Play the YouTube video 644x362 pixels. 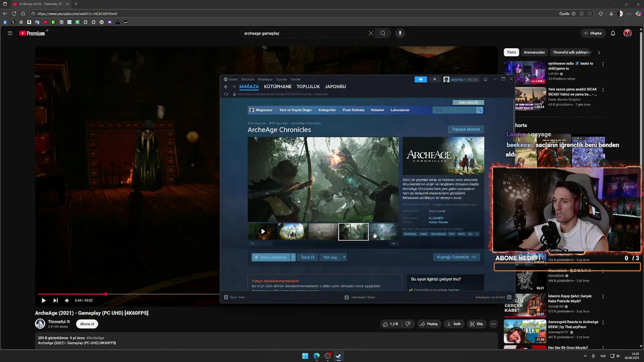(43, 300)
